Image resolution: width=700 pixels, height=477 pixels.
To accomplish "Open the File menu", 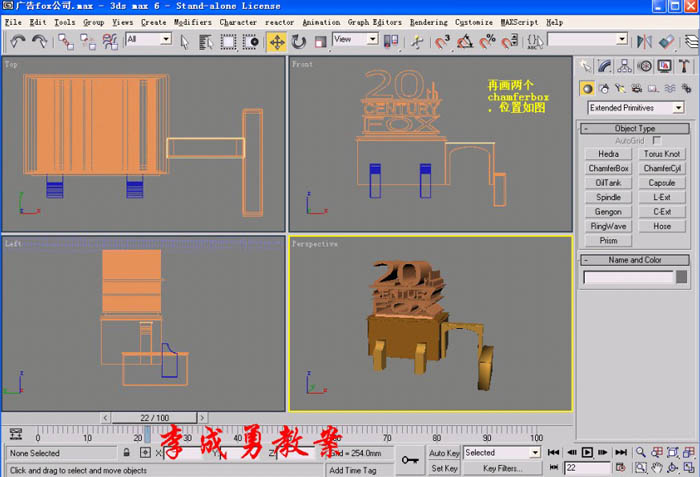I will pos(13,22).
